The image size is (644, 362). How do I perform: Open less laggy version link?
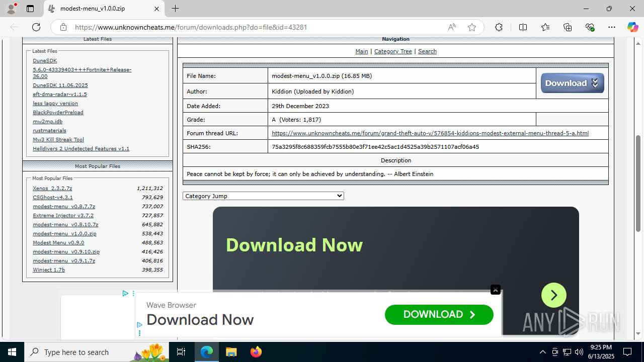(55, 104)
